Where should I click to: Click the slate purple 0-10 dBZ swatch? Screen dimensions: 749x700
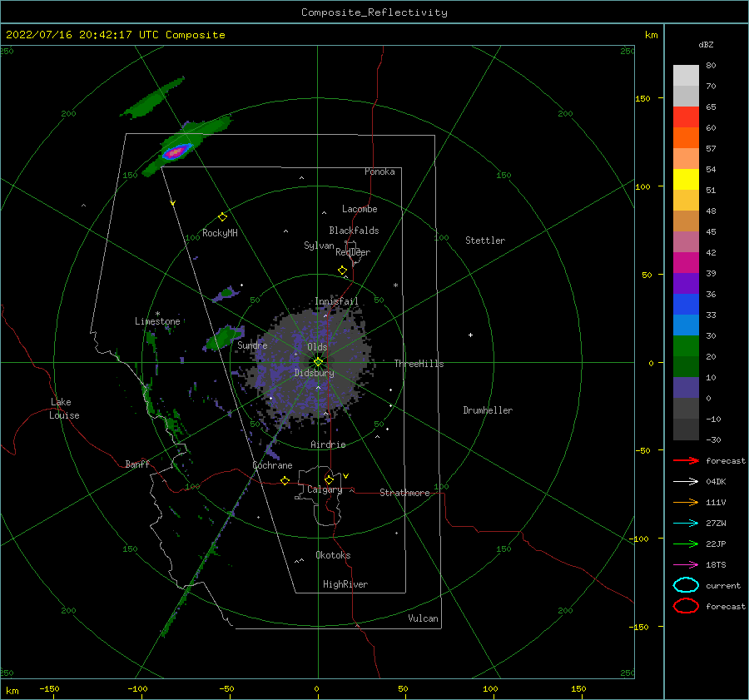pos(686,388)
